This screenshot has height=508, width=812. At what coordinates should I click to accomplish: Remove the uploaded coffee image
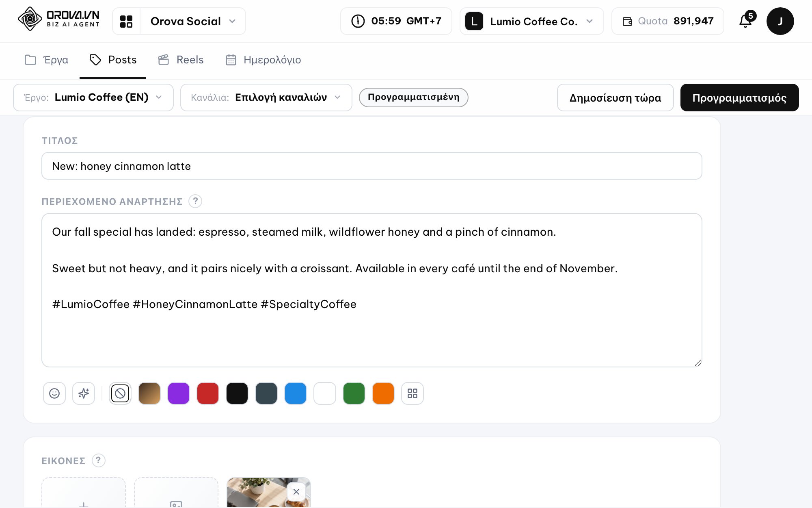(x=296, y=492)
